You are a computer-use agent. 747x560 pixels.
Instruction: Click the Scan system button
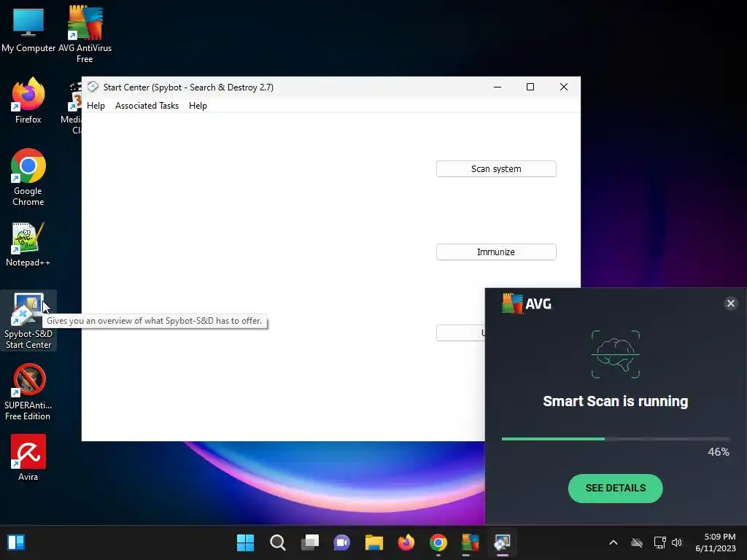[496, 169]
